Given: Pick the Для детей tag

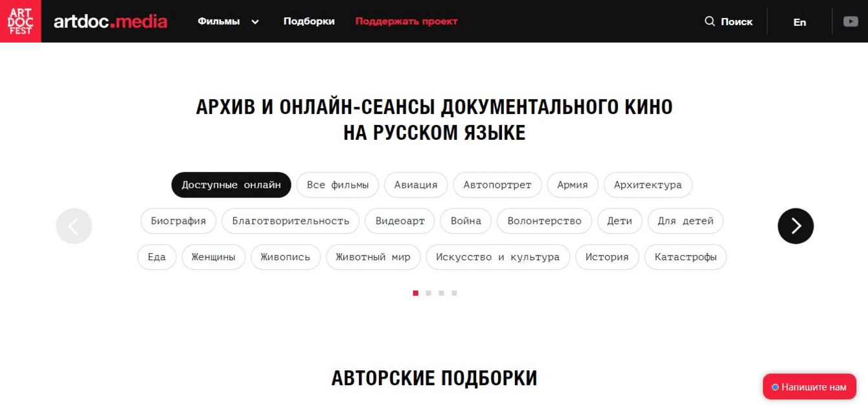Looking at the screenshot, I should [x=685, y=221].
